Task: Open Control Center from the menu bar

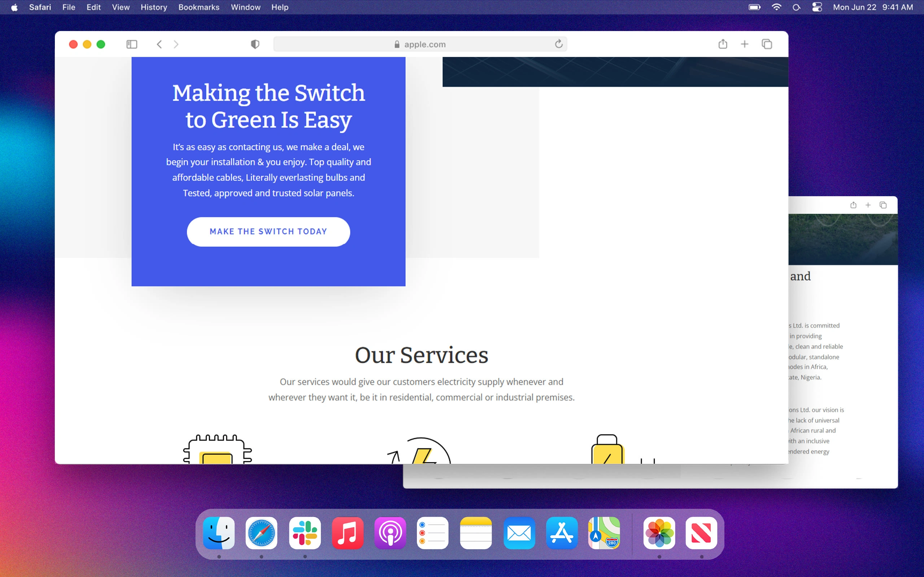Action: 817,7
